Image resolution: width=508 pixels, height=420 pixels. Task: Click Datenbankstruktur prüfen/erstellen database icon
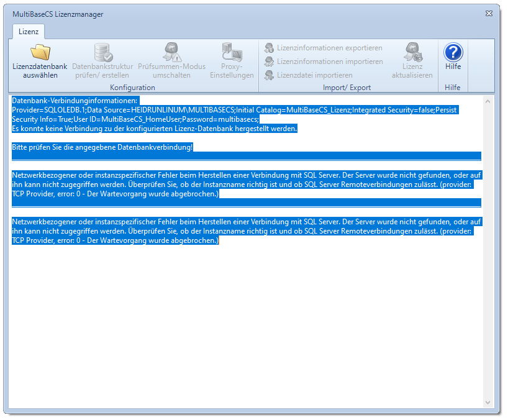click(x=103, y=52)
